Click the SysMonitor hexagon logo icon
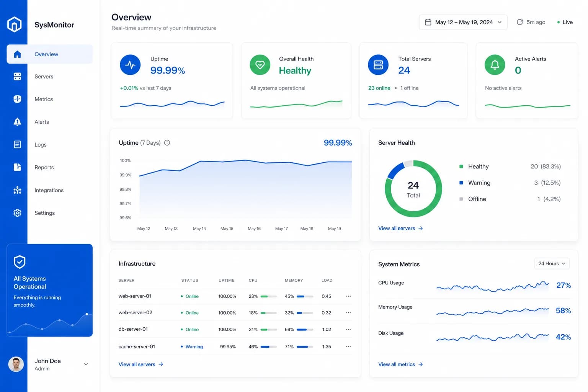The width and height of the screenshot is (588, 392). (14, 24)
